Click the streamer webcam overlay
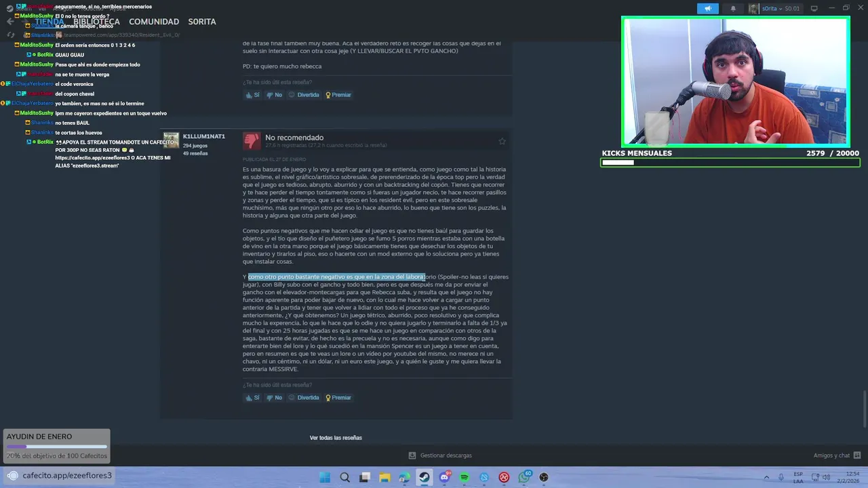This screenshot has height=488, width=868. [736, 82]
